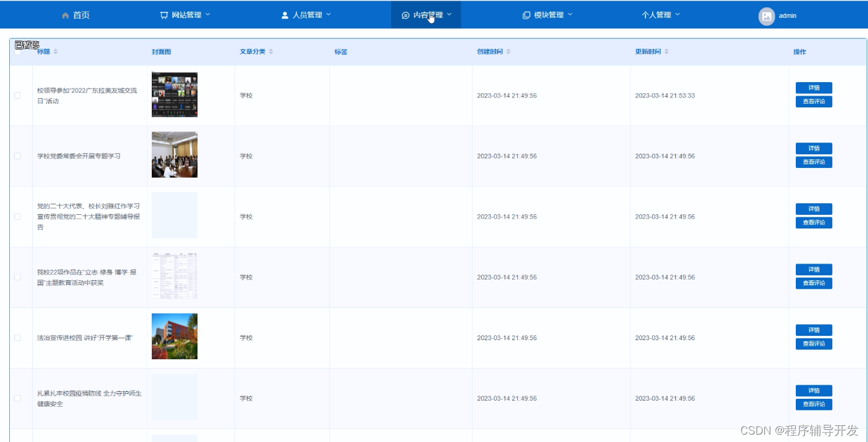
Task: Click the 封面图 column header
Action: click(161, 52)
